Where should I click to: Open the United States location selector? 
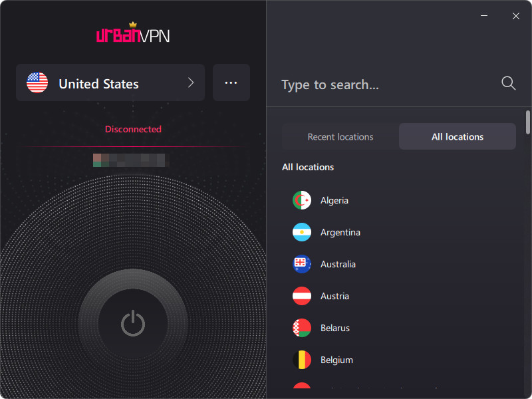(x=110, y=82)
